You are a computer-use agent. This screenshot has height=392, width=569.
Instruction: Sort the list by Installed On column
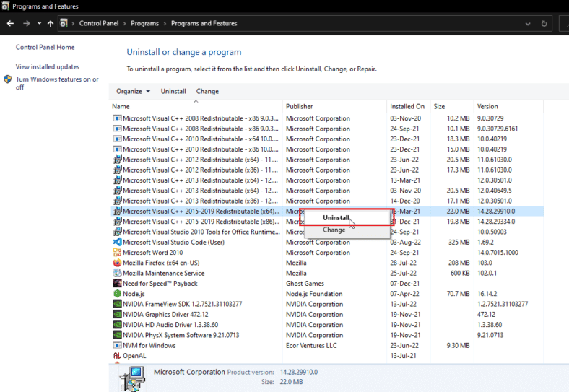tap(407, 106)
